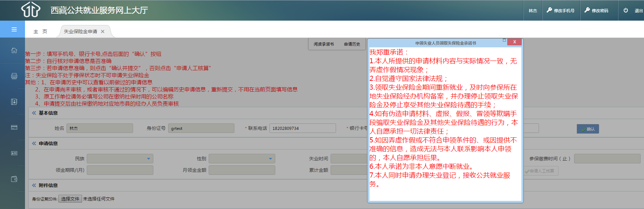Click 选择文件 to upload ID copy
This screenshot has height=209, width=644.
(x=70, y=199)
